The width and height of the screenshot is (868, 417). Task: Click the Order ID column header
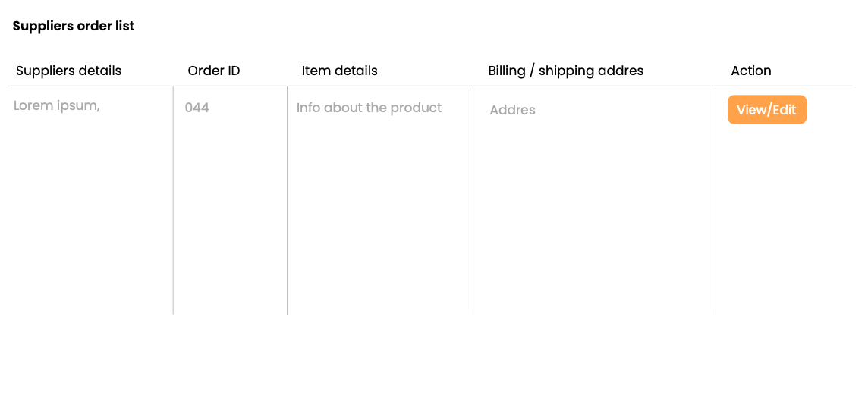(214, 71)
